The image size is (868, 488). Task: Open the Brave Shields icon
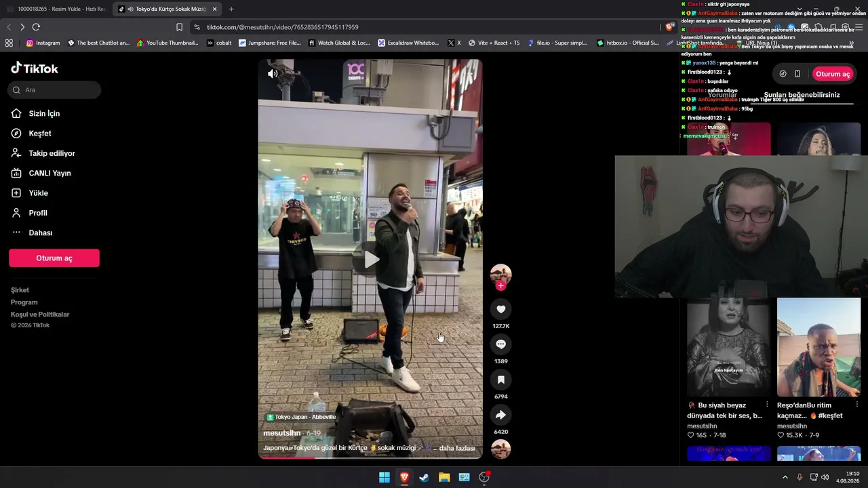tap(670, 27)
